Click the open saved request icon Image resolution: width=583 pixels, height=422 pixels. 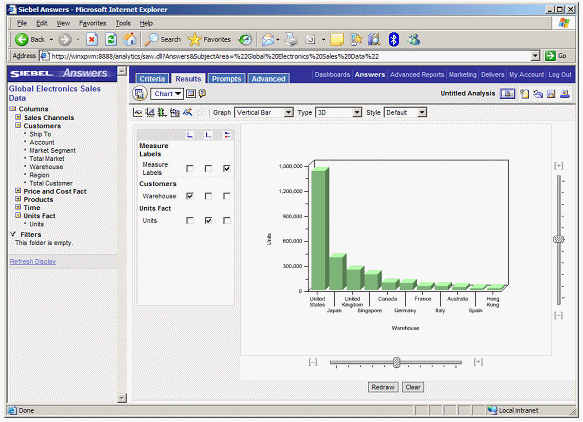(x=538, y=94)
